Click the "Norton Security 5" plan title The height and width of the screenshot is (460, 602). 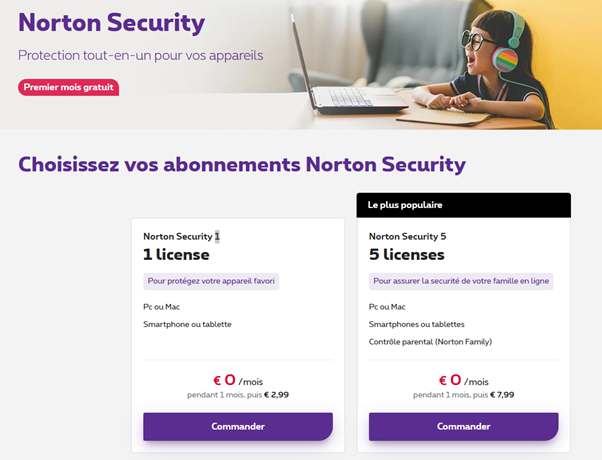(407, 237)
